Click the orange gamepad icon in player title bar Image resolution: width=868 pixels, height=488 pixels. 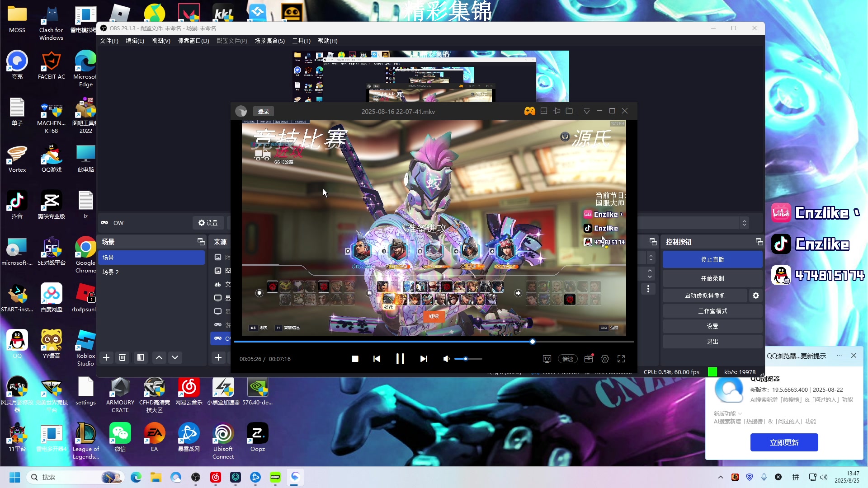[x=530, y=111]
